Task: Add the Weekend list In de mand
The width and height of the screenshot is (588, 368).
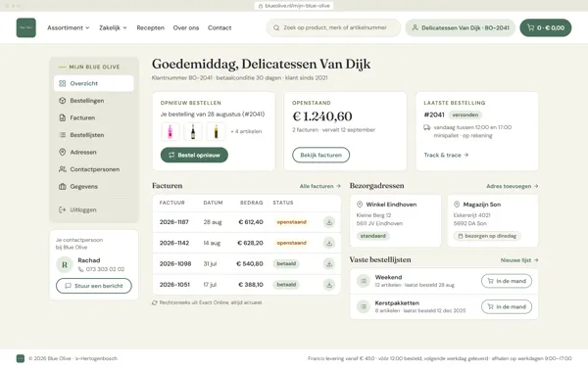Action: coord(507,281)
